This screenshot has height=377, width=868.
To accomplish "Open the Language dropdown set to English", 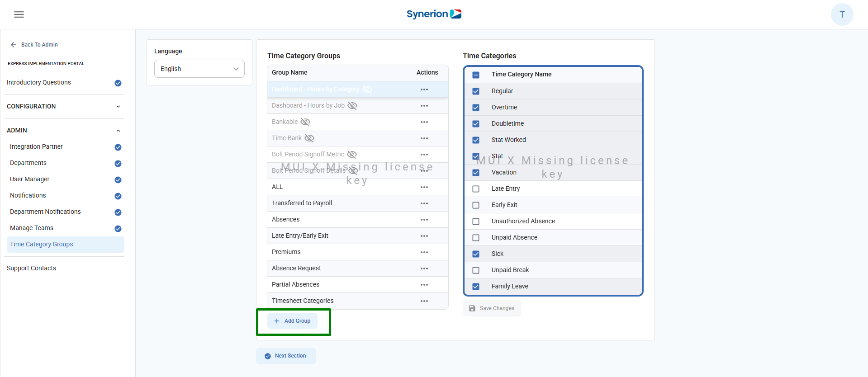I will [x=199, y=69].
